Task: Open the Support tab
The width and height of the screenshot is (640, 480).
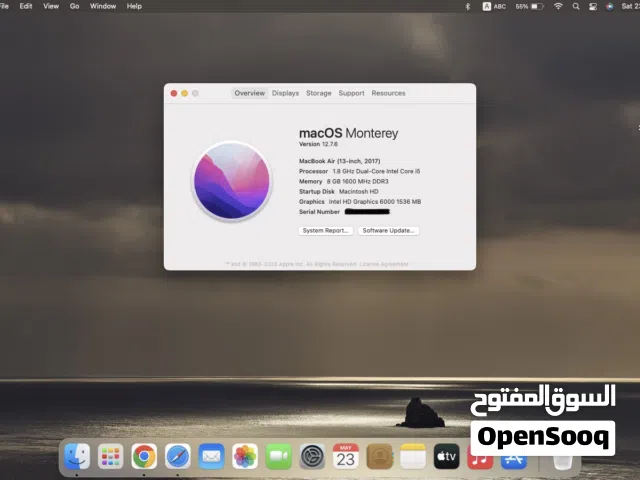Action: coord(351,93)
